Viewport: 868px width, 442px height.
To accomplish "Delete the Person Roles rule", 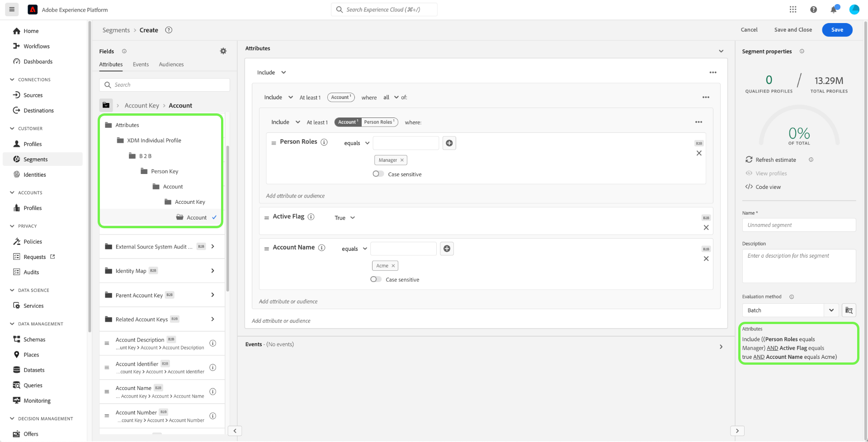I will (x=699, y=153).
